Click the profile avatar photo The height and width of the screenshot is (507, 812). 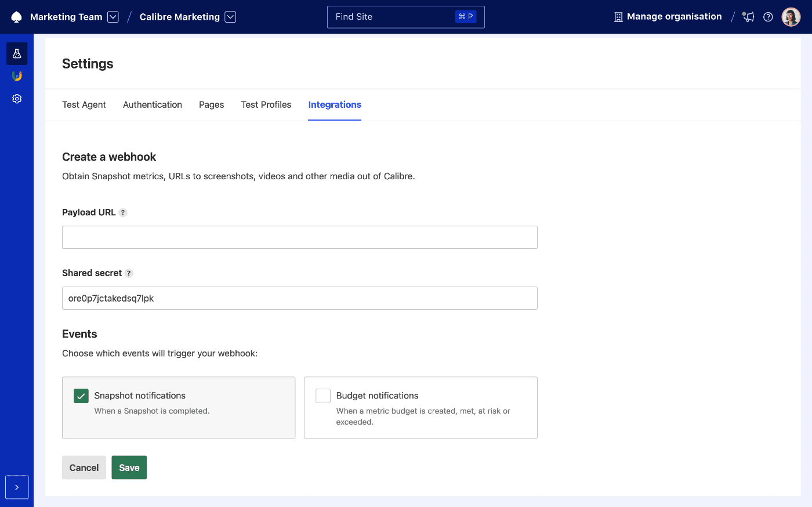click(x=791, y=16)
